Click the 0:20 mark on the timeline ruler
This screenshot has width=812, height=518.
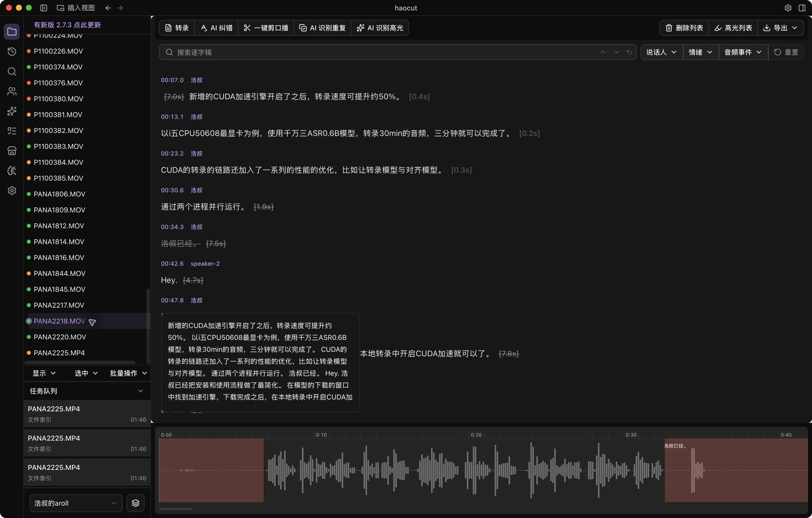tap(476, 435)
